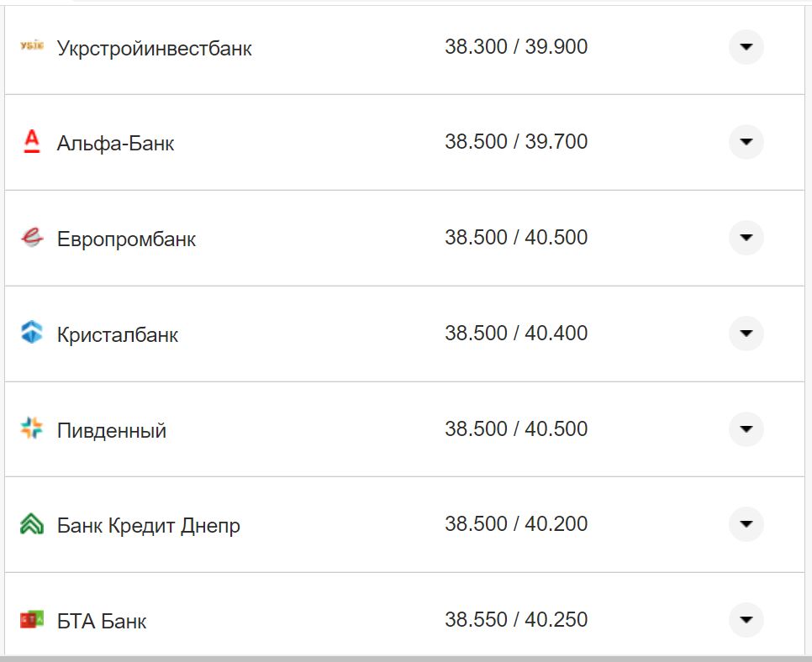
Task: Click the blue Кристалбанк logo icon
Action: [x=31, y=334]
